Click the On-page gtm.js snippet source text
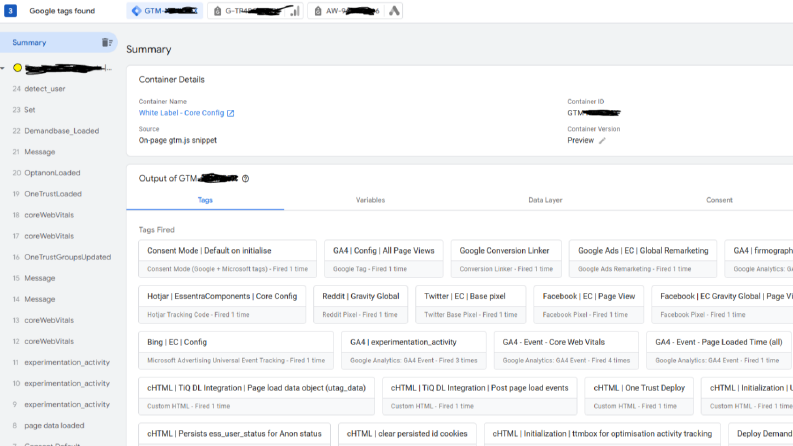This screenshot has height=446, width=793. [178, 141]
